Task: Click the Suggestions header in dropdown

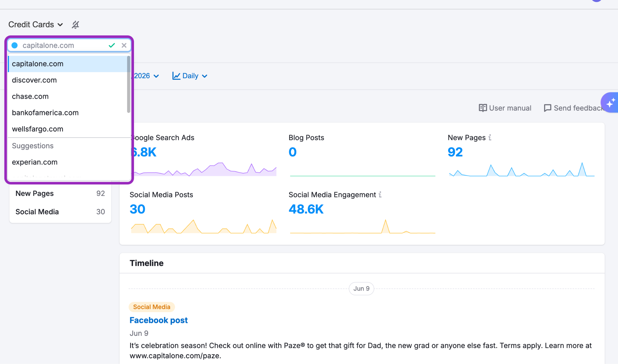Action: click(x=33, y=146)
